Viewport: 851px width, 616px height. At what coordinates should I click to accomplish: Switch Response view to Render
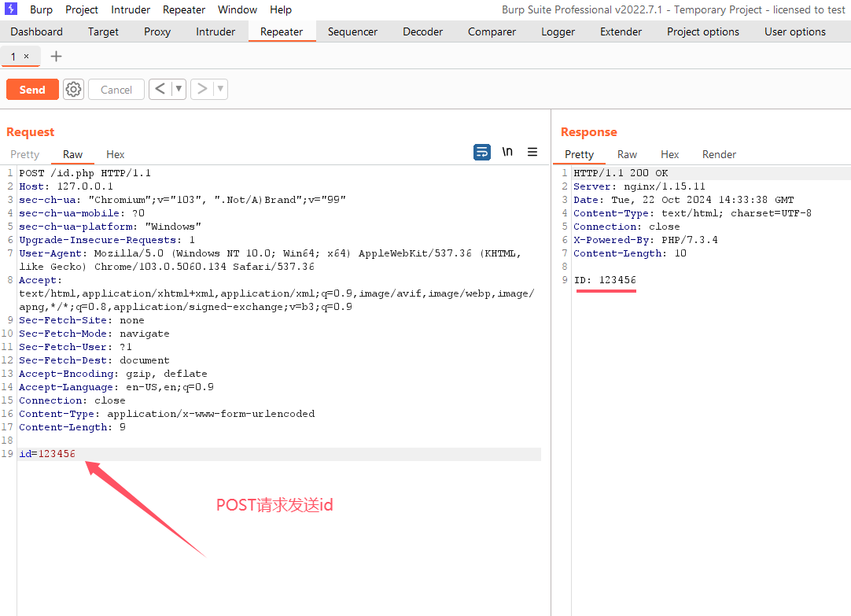click(719, 154)
